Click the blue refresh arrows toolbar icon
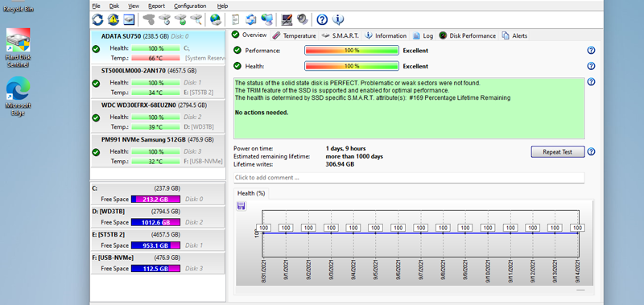644x305 pixels. (x=97, y=19)
